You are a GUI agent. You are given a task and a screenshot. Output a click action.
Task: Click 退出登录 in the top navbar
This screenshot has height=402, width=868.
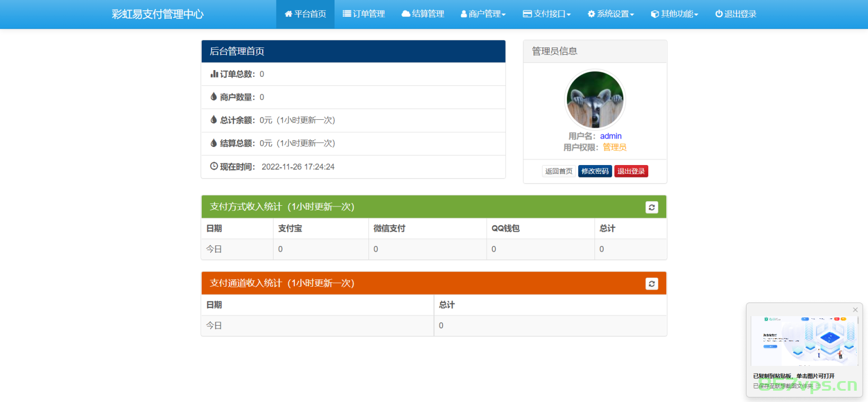pos(736,14)
